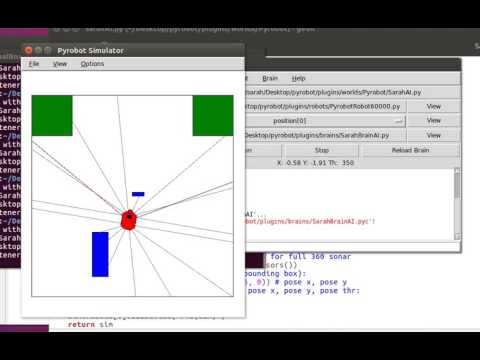
Task: Click the 'return sim' line in the editor
Action: point(90,324)
